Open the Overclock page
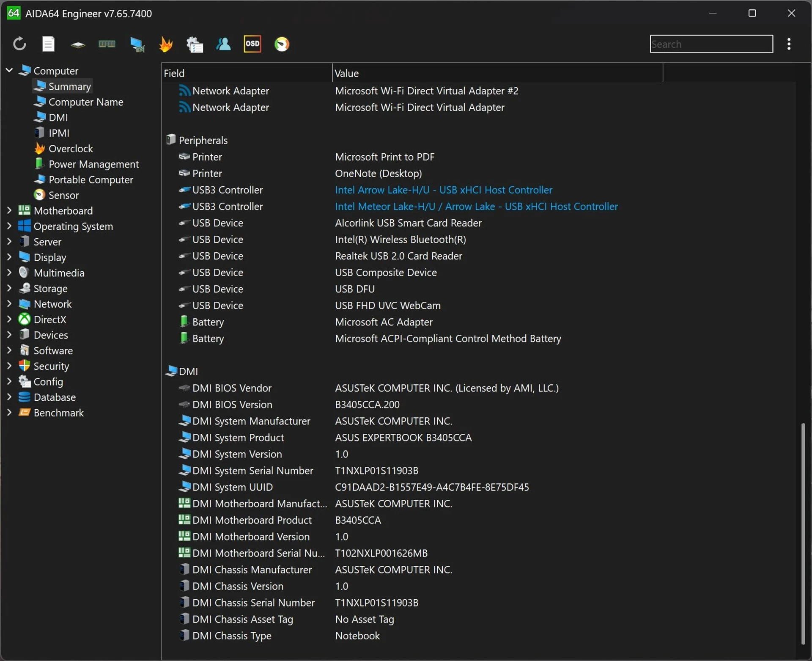812x661 pixels. click(63, 149)
